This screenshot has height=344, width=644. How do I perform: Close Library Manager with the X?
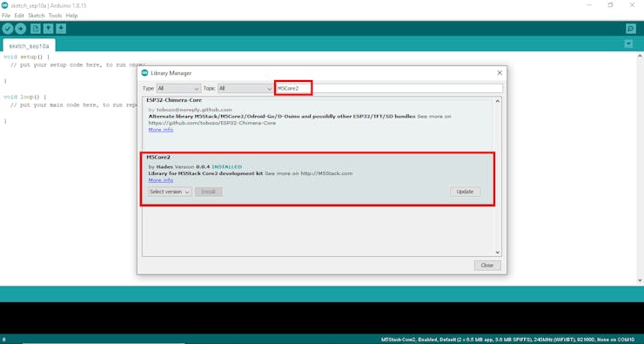point(500,73)
